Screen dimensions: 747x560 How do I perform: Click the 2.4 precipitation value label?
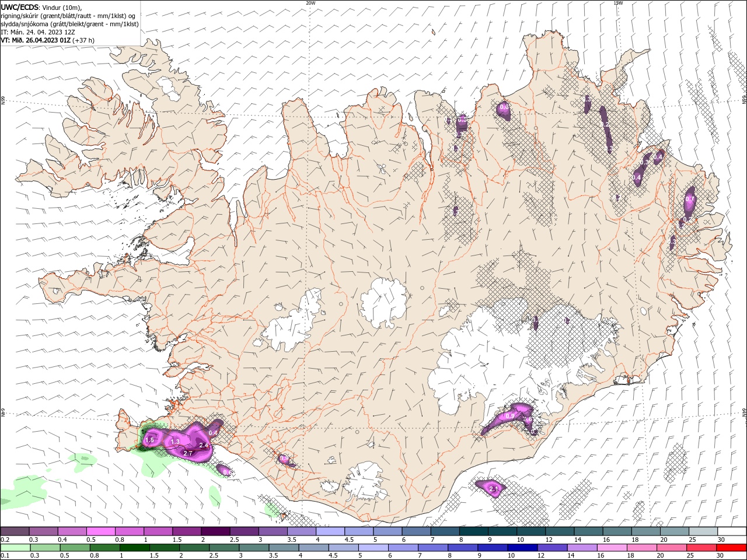pos(204,446)
